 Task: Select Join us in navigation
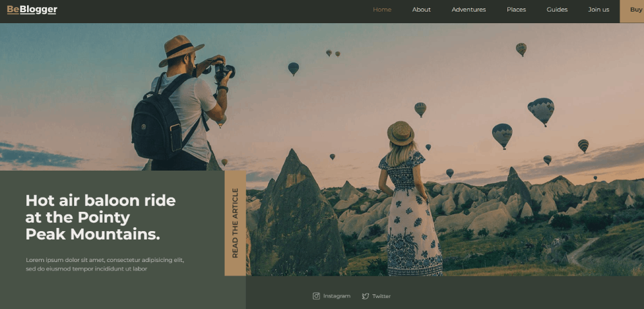pyautogui.click(x=598, y=10)
